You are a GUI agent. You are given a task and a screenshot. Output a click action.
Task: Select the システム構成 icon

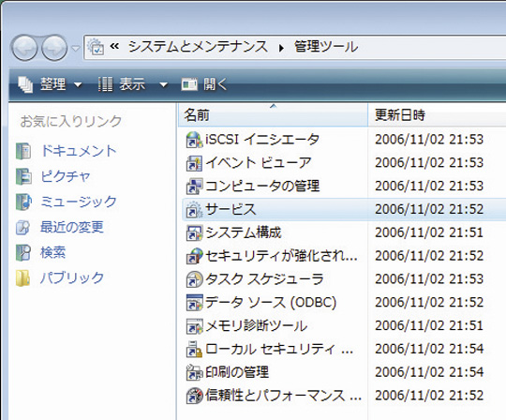(194, 232)
